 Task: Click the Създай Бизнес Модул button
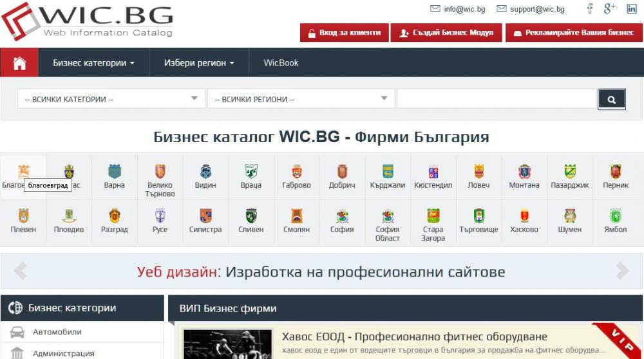click(x=446, y=33)
